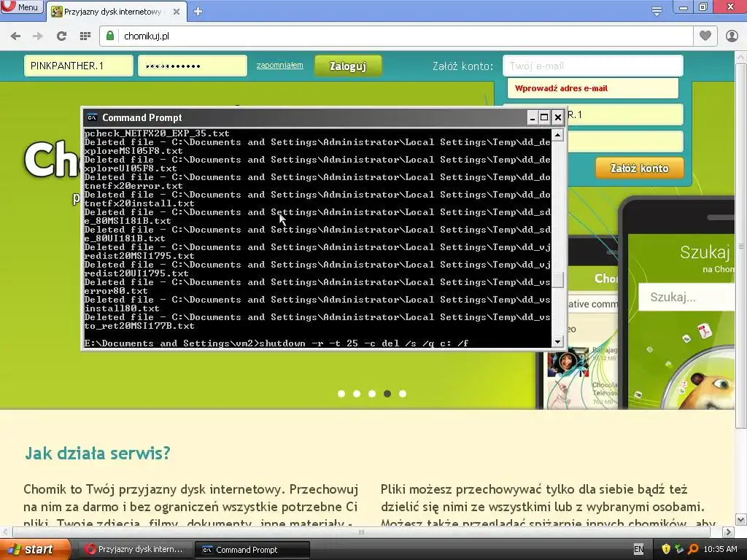The height and width of the screenshot is (560, 747).
Task: Follow the zapomniałem link
Action: (x=279, y=65)
